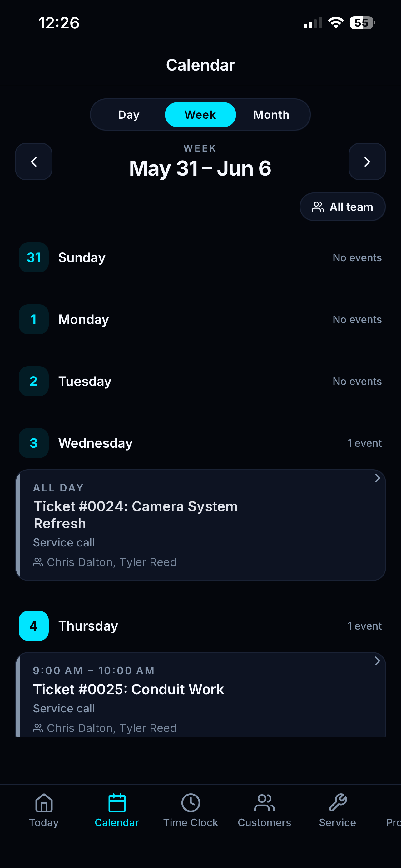
Task: Go to next week arrow
Action: pos(367,162)
